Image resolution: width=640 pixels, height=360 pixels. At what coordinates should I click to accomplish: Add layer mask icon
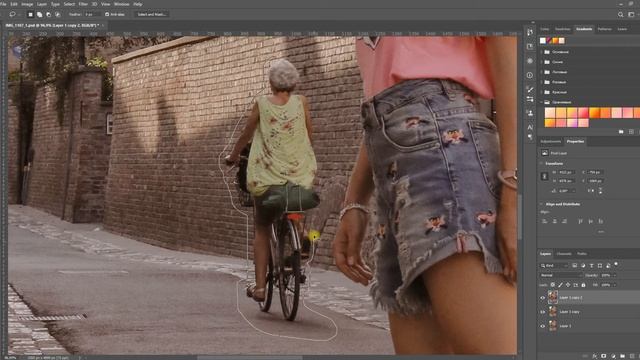[604, 356]
